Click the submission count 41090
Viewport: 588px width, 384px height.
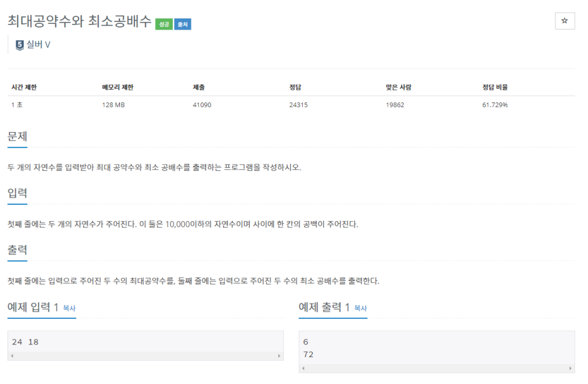pos(202,105)
